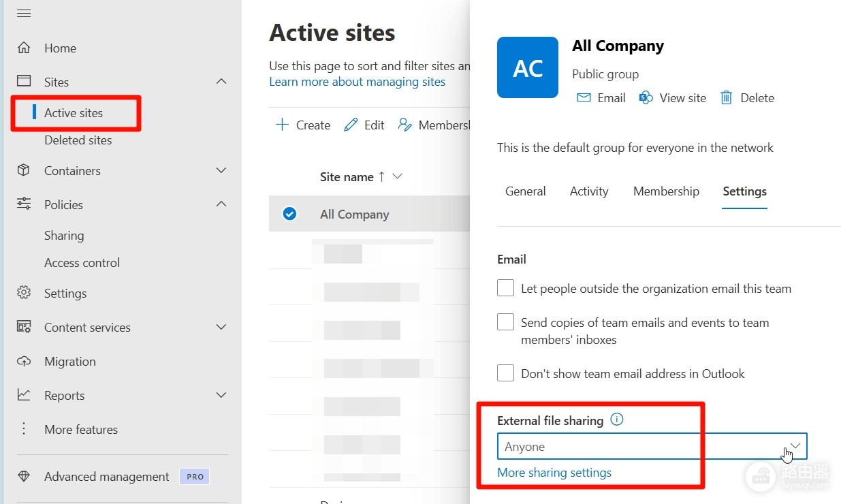Screen dimensions: 841x504
Task: Click the Advanced management diamond icon
Action: 24,477
